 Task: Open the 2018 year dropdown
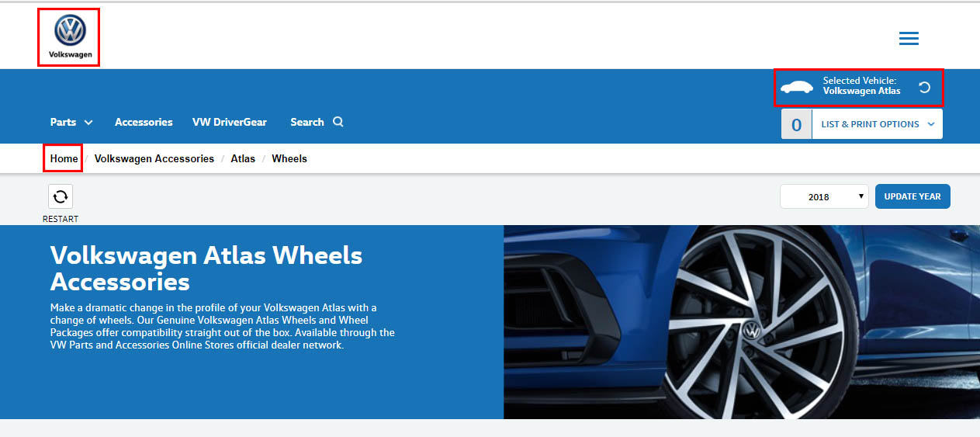(x=823, y=196)
